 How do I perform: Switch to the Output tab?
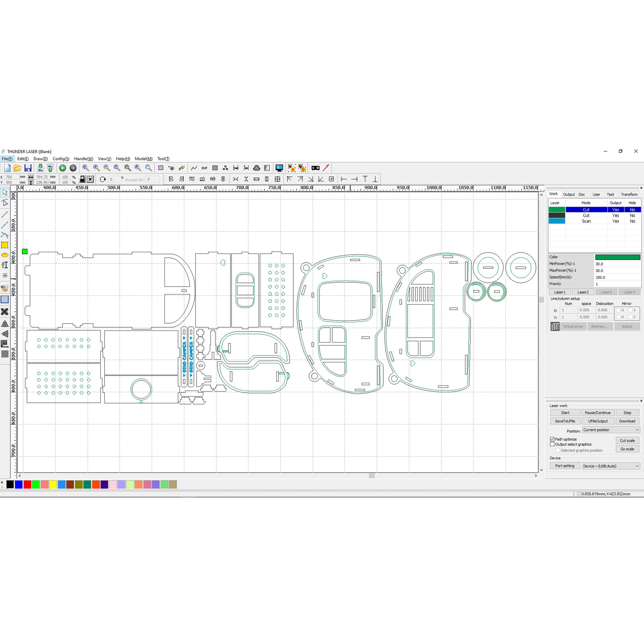click(569, 194)
